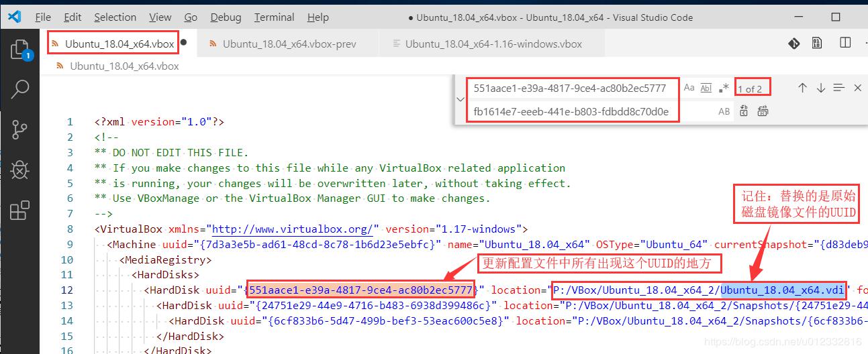This screenshot has width=868, height=354.
Task: Click highlighted Ubuntu_18.04_x64.vdi text
Action: click(783, 290)
